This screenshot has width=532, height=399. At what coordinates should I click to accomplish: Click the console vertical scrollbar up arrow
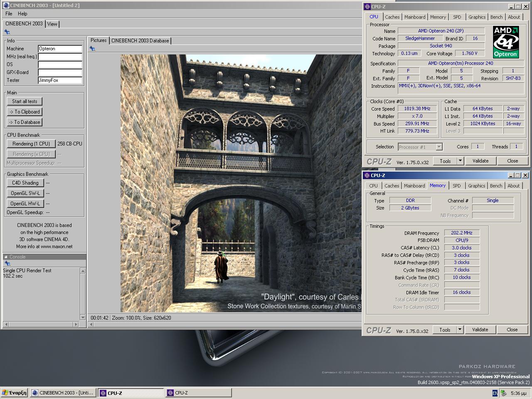[x=83, y=271]
